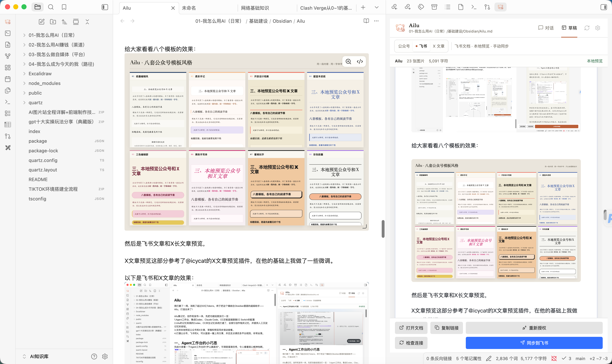Change the file explorer sort order
Screen dimensions: 612x364
(x=64, y=22)
